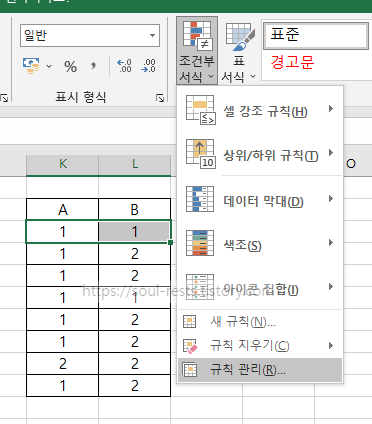Click the 상위/하위 규칙 icon
Screen dimensions: 372x424
(201, 154)
